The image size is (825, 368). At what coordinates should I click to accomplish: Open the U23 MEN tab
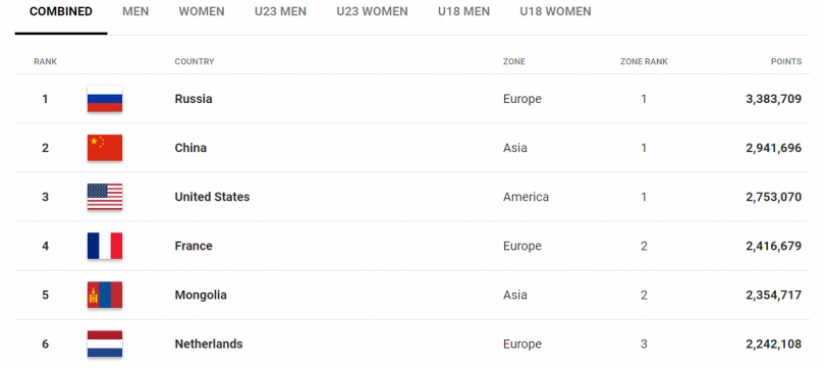(x=280, y=12)
